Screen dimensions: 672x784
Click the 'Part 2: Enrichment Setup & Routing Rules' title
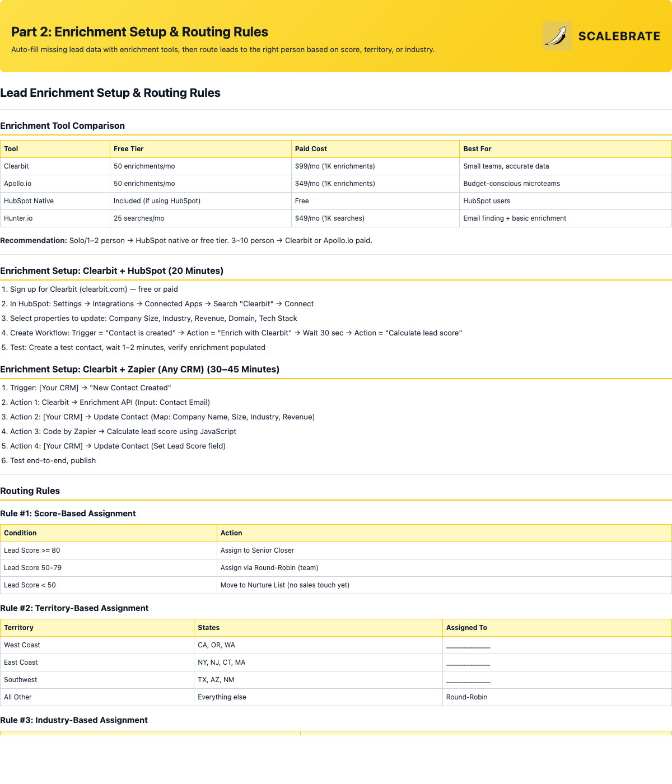click(x=139, y=32)
